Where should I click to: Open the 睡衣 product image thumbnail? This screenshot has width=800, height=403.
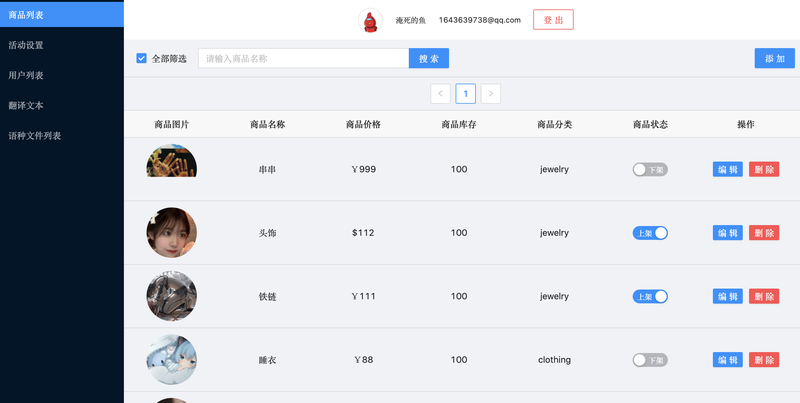point(171,360)
